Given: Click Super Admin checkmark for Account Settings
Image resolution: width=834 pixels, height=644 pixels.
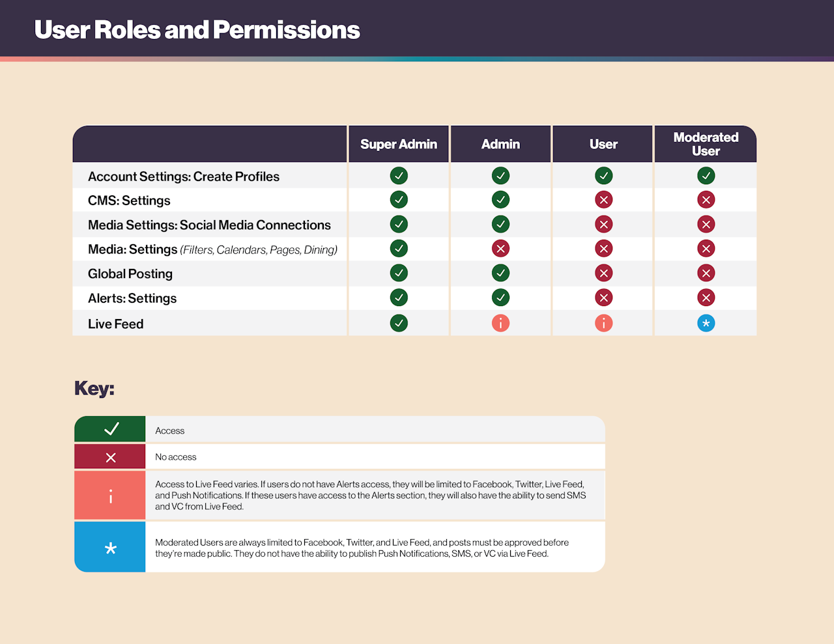Looking at the screenshot, I should (399, 176).
